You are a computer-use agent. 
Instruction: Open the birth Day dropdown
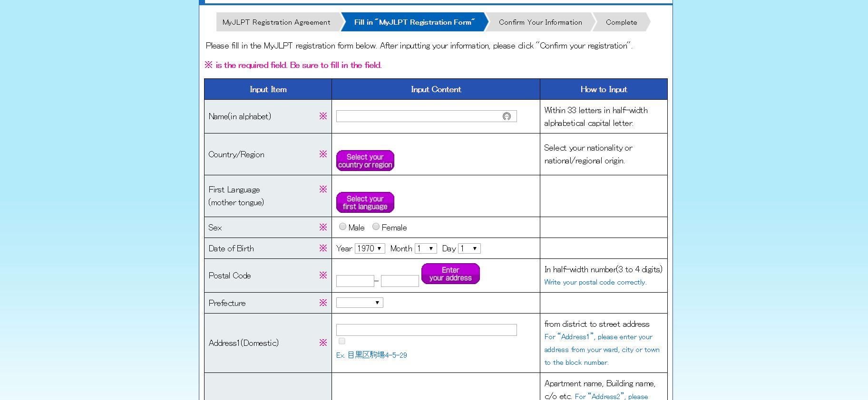click(469, 248)
